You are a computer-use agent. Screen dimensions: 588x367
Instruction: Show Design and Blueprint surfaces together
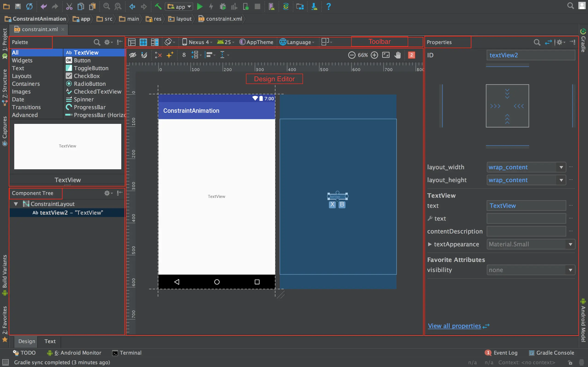tap(155, 42)
